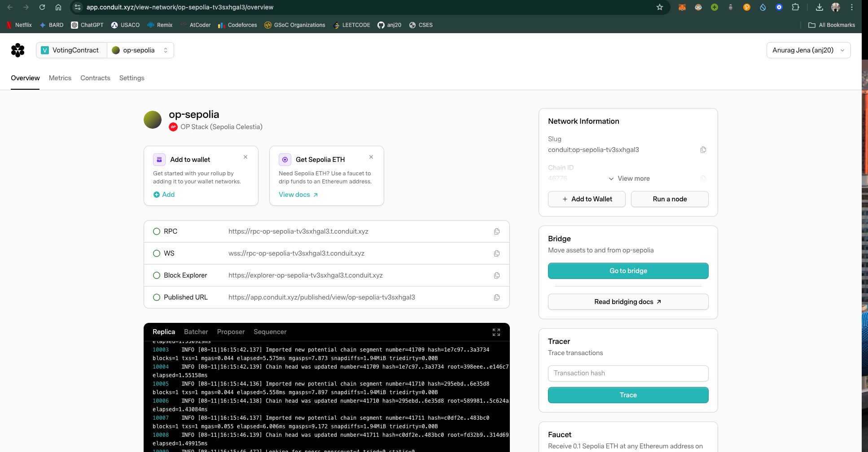
Task: Copy the Block Explorer URL
Action: click(497, 275)
